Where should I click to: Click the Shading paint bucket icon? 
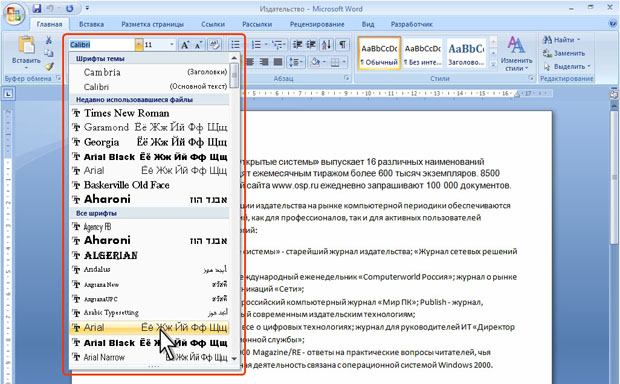pos(315,62)
